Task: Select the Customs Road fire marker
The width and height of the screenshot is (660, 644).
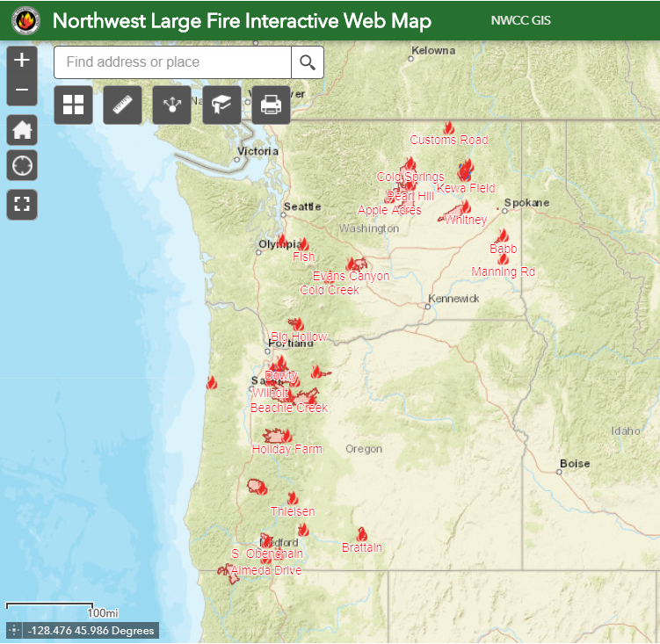Action: pos(449,128)
